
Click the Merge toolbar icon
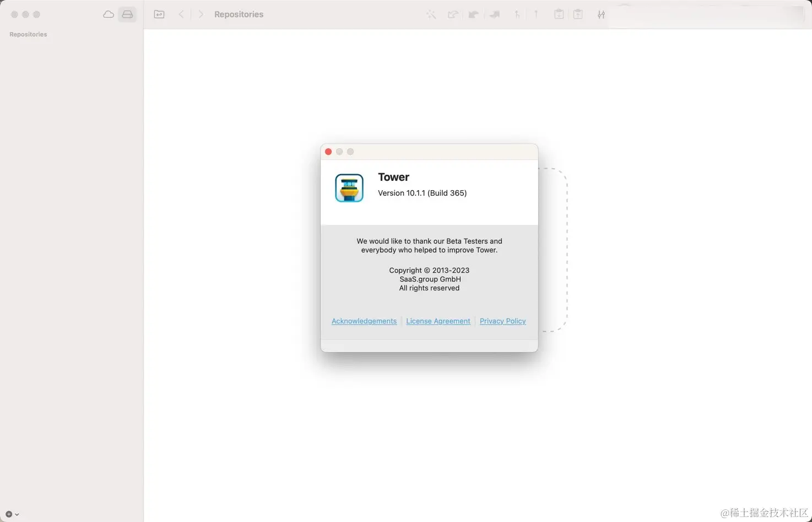517,14
